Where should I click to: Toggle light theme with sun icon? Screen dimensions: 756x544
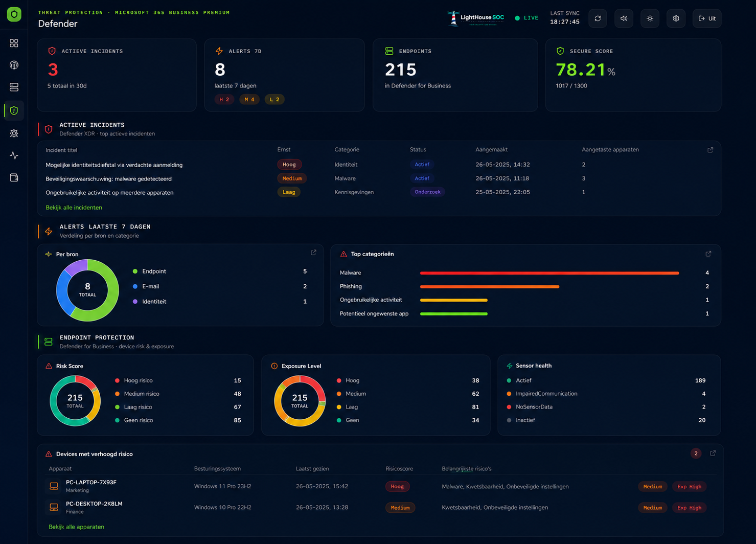650,18
